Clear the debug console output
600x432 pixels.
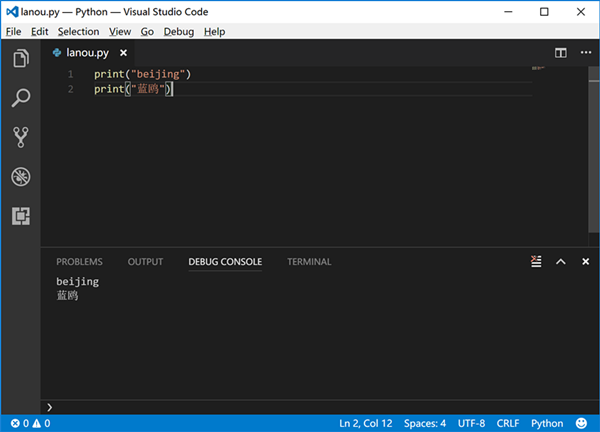tap(536, 262)
